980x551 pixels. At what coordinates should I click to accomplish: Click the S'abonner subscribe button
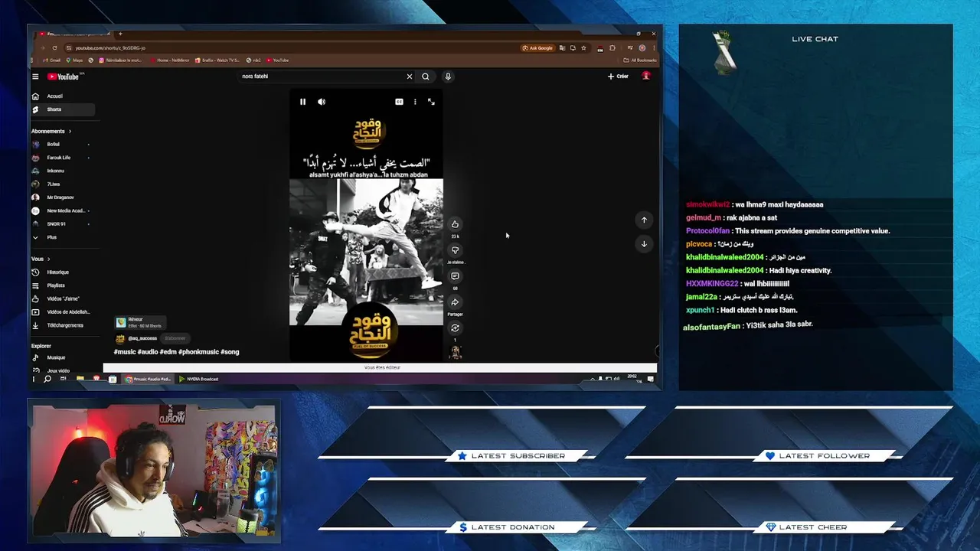175,338
